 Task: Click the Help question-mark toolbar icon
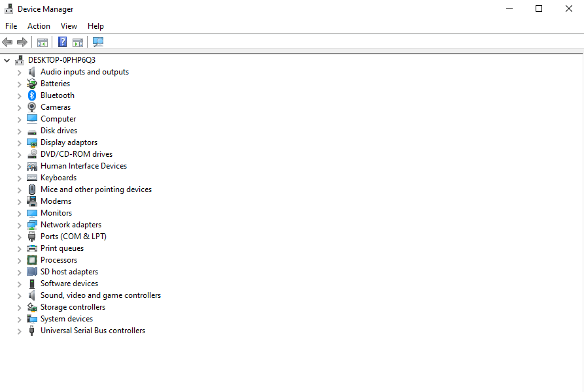63,42
